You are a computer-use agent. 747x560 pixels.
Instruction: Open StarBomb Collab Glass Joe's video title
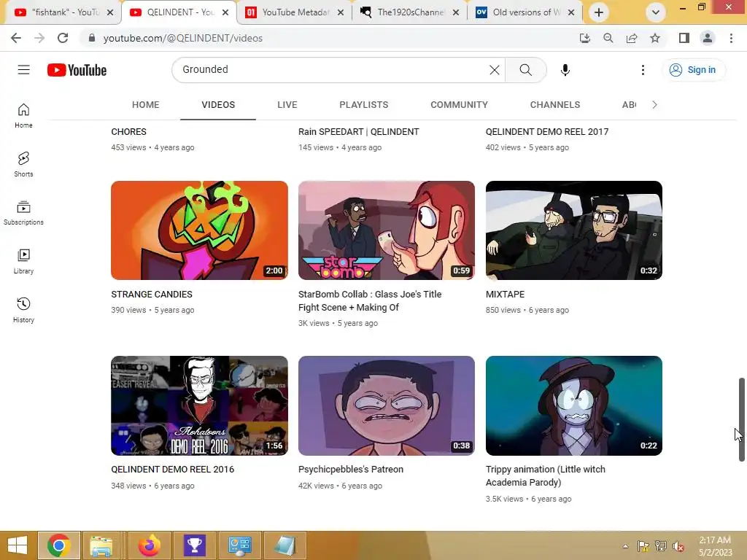370,301
